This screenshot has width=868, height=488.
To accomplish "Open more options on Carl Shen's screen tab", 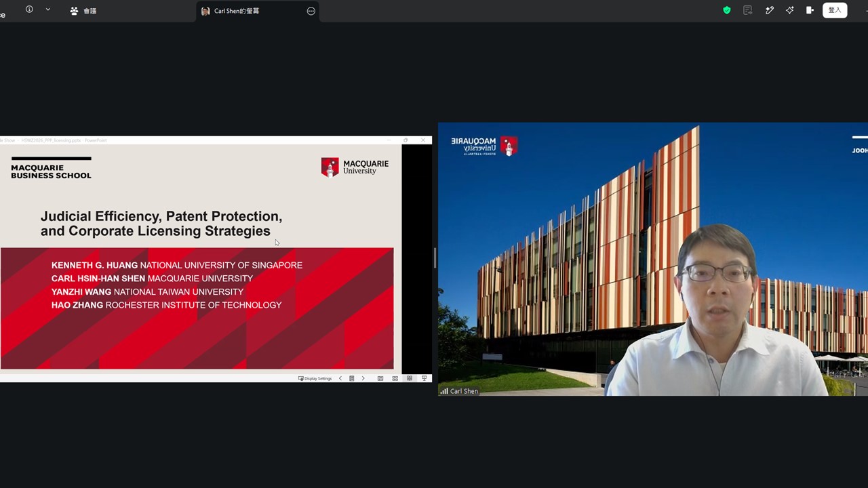I will 311,11.
